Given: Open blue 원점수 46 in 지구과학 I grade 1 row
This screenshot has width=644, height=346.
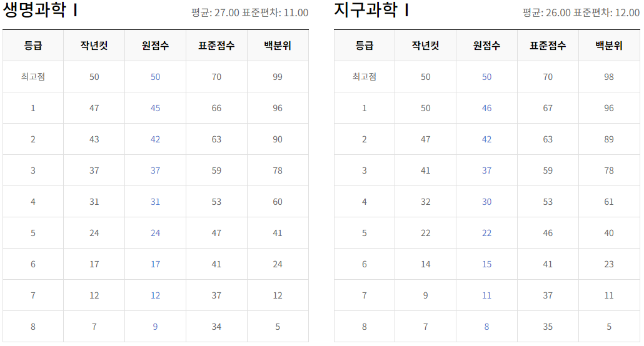Looking at the screenshot, I should click(x=486, y=108).
